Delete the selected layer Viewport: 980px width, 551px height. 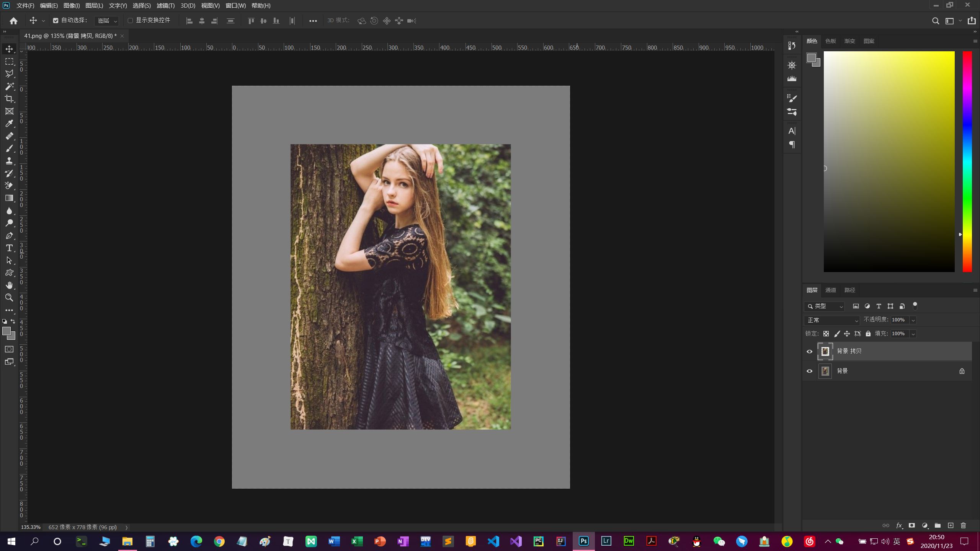[964, 525]
